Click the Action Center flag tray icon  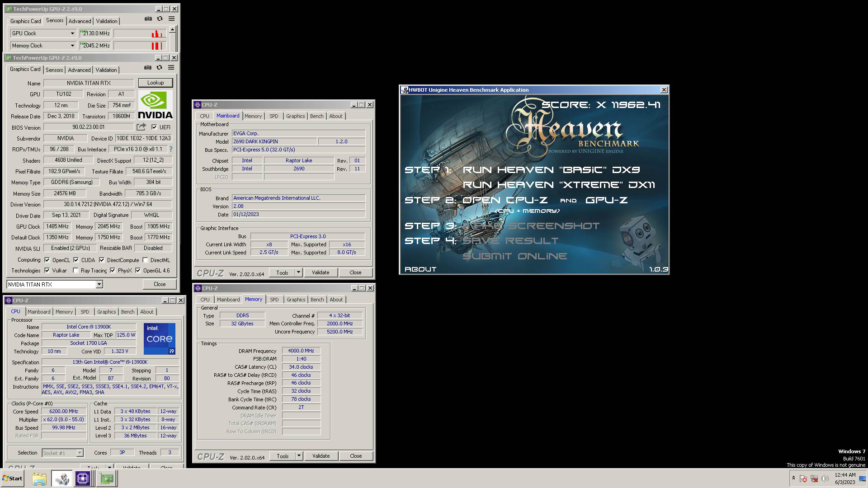pyautogui.click(x=803, y=479)
